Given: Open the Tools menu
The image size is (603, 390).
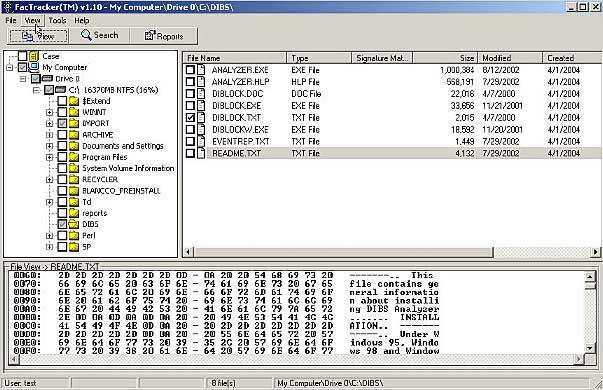Looking at the screenshot, I should 57,20.
